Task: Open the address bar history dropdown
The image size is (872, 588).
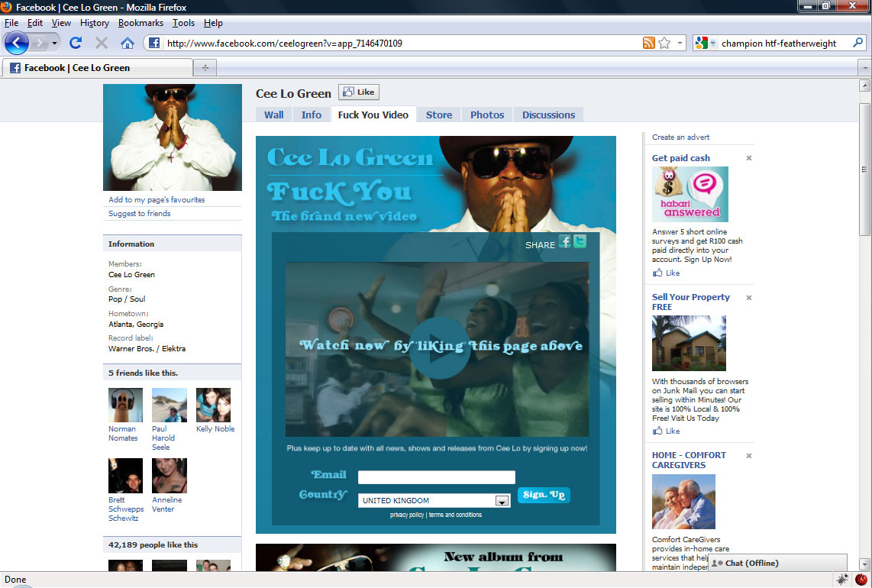Action: tap(680, 43)
